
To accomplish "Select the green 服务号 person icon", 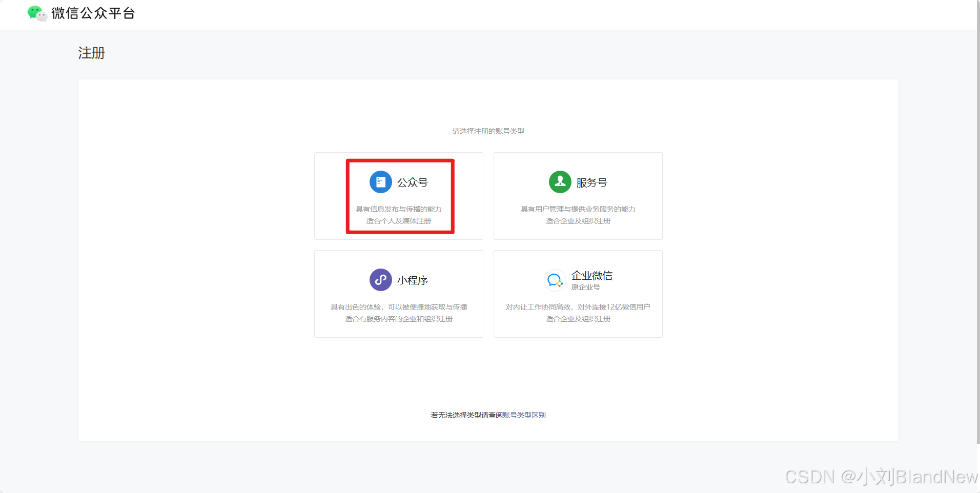I will 560,182.
